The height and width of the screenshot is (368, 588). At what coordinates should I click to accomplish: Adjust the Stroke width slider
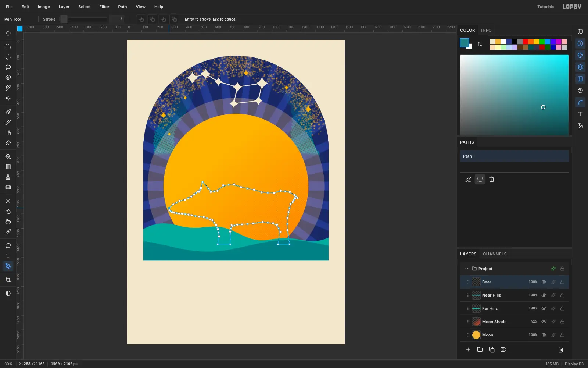click(84, 19)
